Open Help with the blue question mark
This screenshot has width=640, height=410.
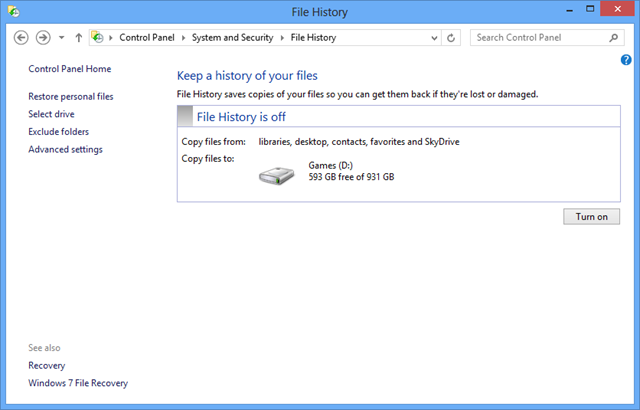(x=626, y=60)
